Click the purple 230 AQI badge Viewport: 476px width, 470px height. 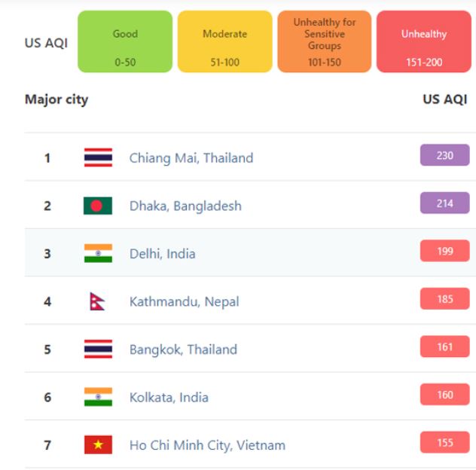tap(444, 155)
